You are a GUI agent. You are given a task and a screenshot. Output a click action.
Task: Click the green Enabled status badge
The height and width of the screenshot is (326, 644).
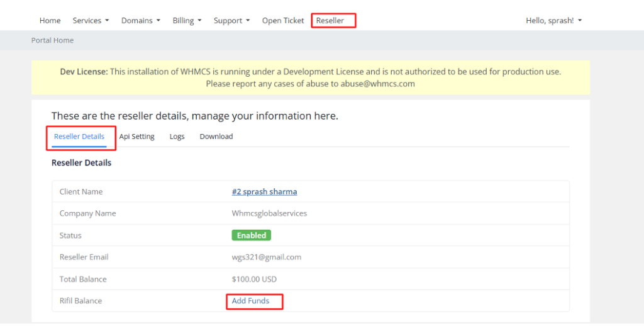pyautogui.click(x=251, y=235)
